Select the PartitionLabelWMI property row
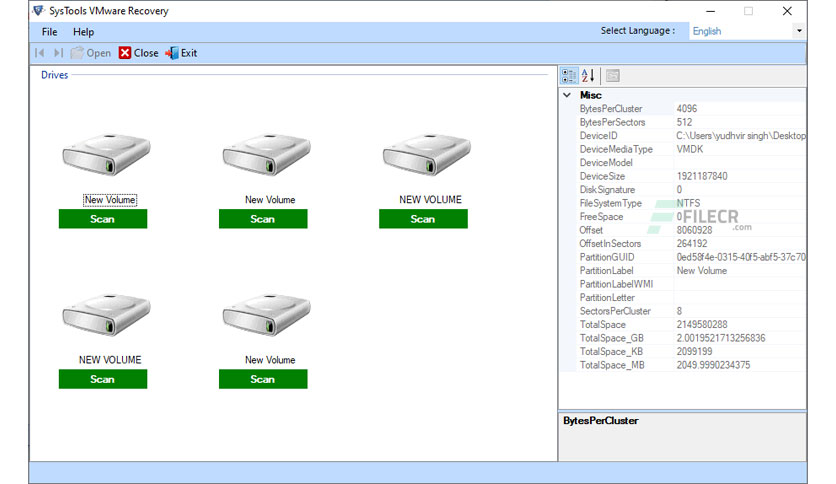The width and height of the screenshot is (836, 484). 691,284
